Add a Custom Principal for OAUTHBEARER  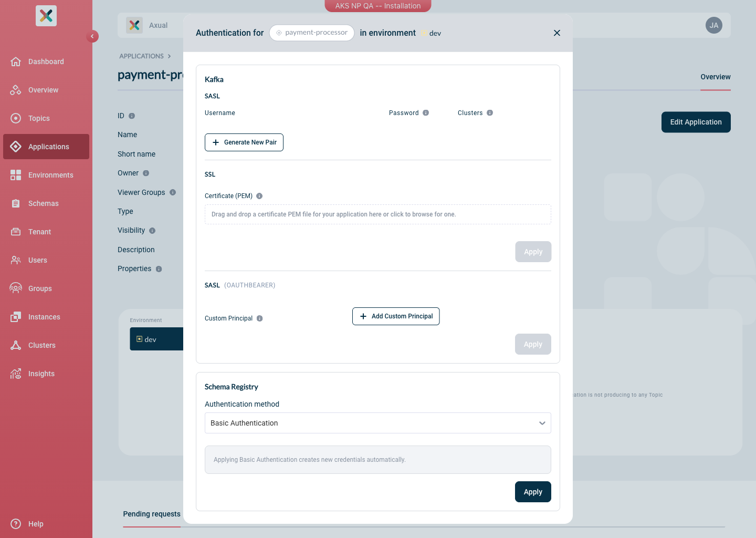[x=396, y=316]
